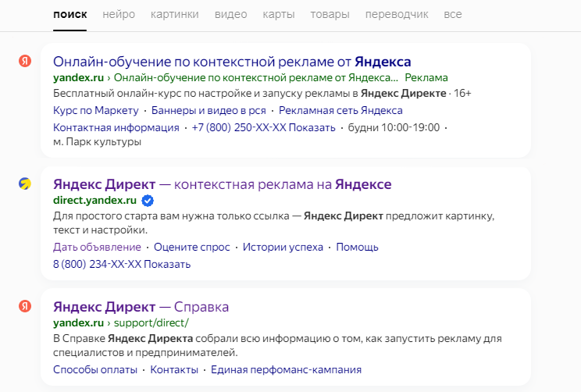This screenshot has width=581, height=392.
Task: Switch to the 'картинки' tab
Action: point(174,15)
